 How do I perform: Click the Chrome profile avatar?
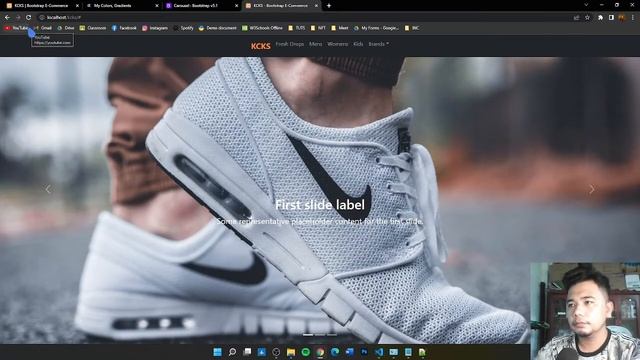[x=622, y=18]
